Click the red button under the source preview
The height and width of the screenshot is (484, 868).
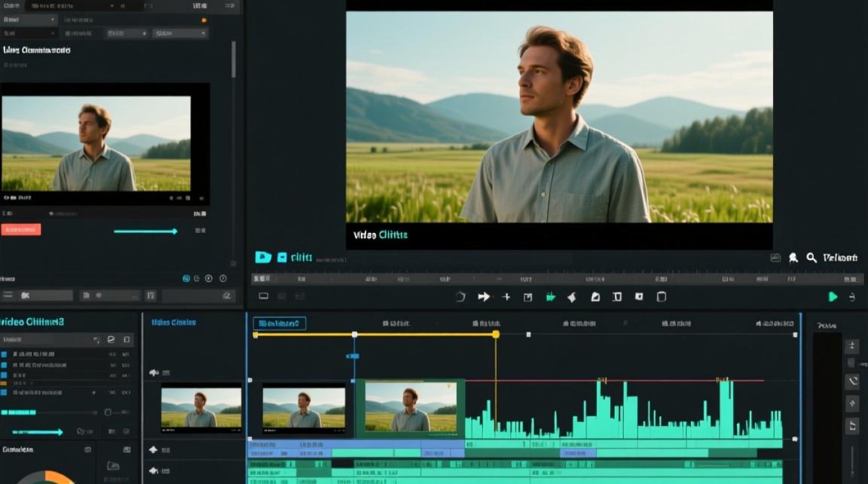tap(21, 229)
